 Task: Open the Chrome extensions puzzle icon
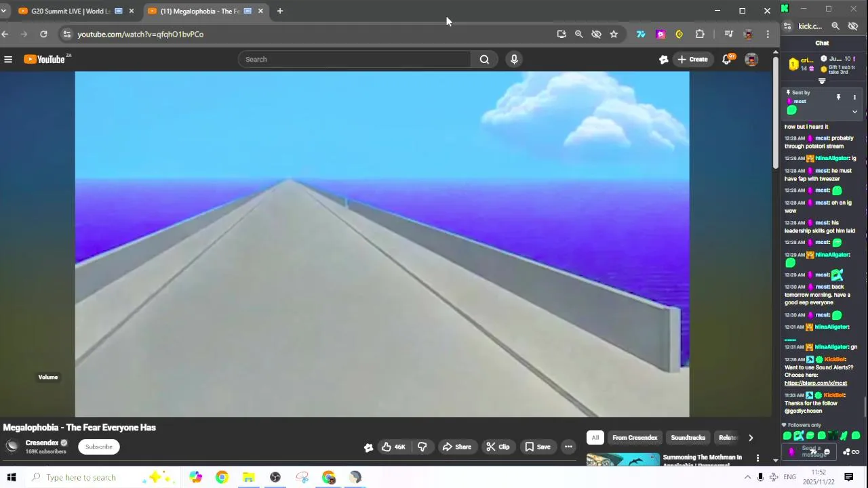(700, 34)
